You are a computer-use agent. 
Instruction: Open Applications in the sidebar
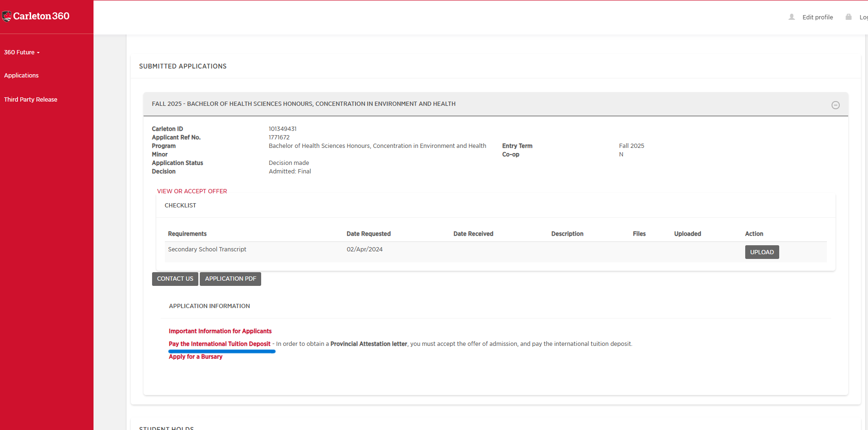click(21, 76)
